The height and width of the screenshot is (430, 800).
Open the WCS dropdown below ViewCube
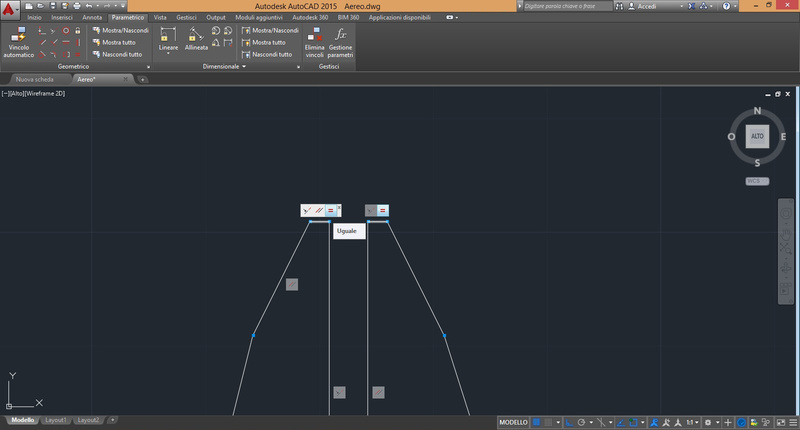coord(757,181)
